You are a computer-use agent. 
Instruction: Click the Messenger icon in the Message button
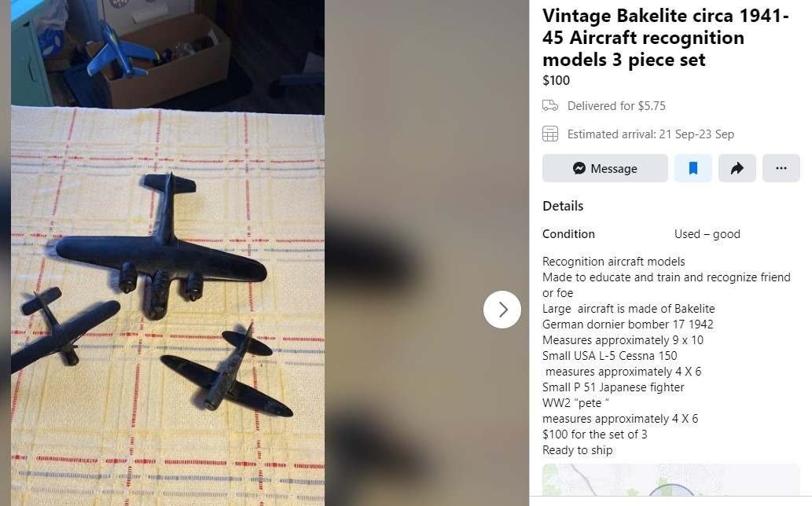click(x=579, y=168)
